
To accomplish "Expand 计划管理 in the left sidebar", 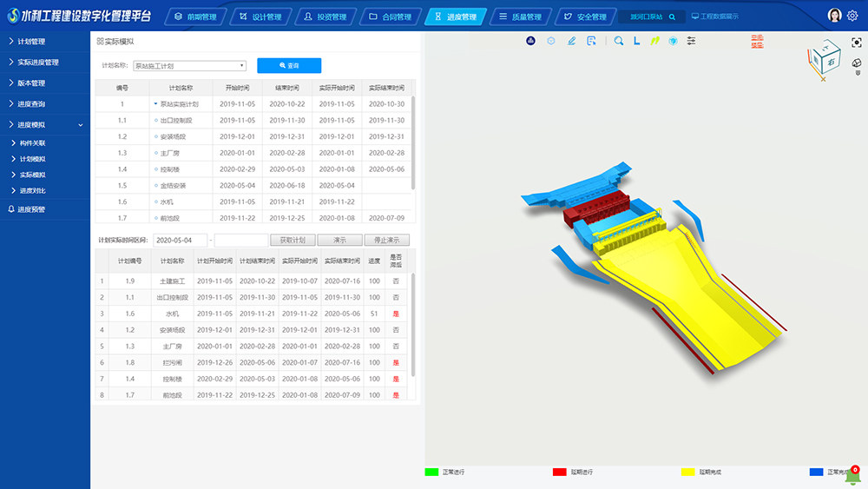I will point(45,42).
